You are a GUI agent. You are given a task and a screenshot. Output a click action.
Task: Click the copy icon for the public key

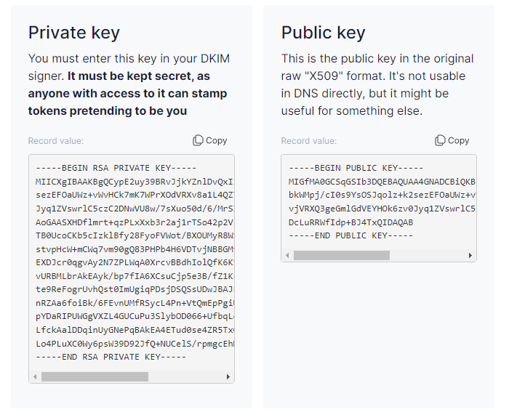click(x=440, y=140)
